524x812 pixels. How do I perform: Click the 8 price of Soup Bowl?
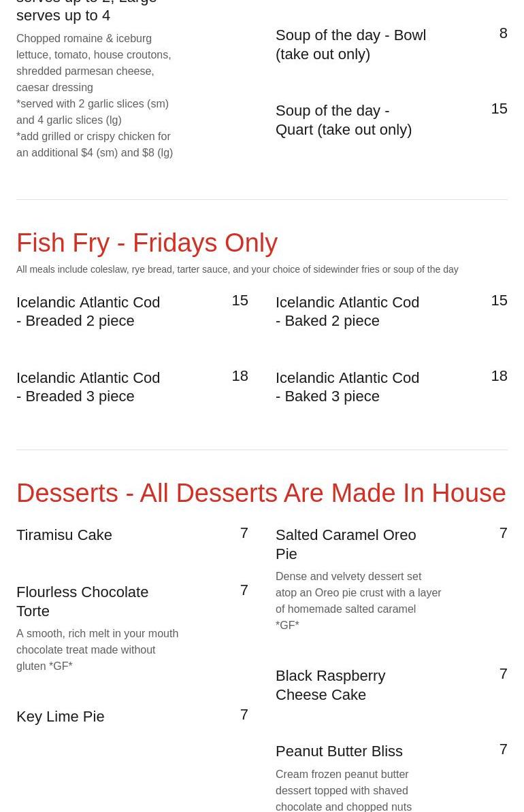click(504, 33)
